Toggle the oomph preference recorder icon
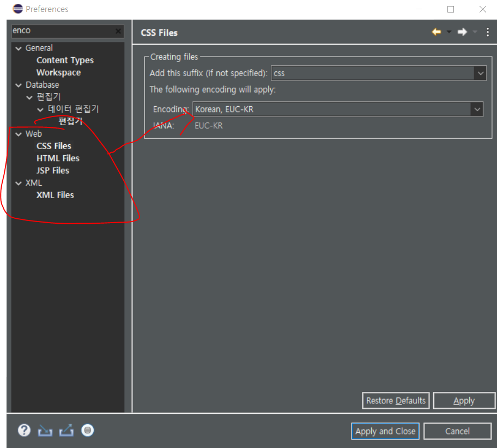This screenshot has width=497, height=448. [x=88, y=430]
